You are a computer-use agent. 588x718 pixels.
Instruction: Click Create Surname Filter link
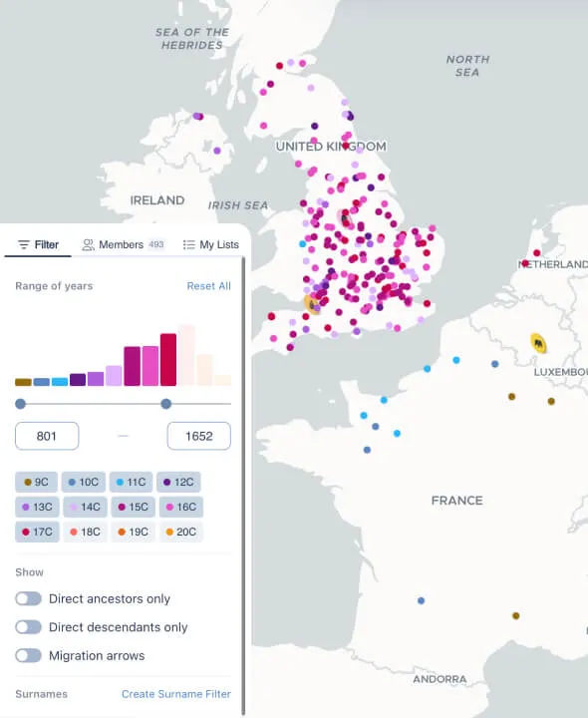(176, 694)
